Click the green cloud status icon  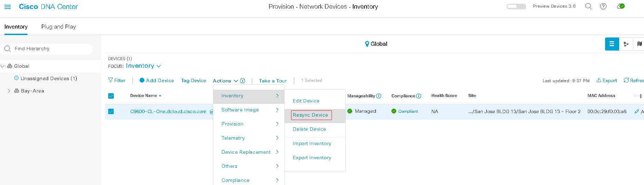tap(621, 6)
